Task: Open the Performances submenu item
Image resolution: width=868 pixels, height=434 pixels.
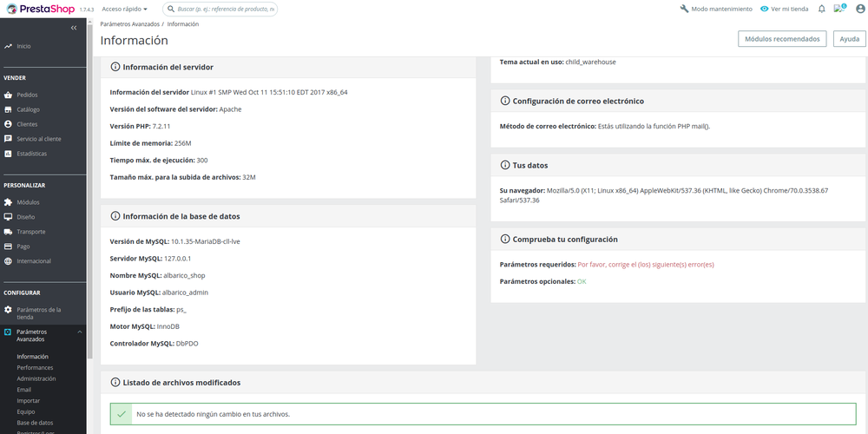Action: click(x=35, y=368)
